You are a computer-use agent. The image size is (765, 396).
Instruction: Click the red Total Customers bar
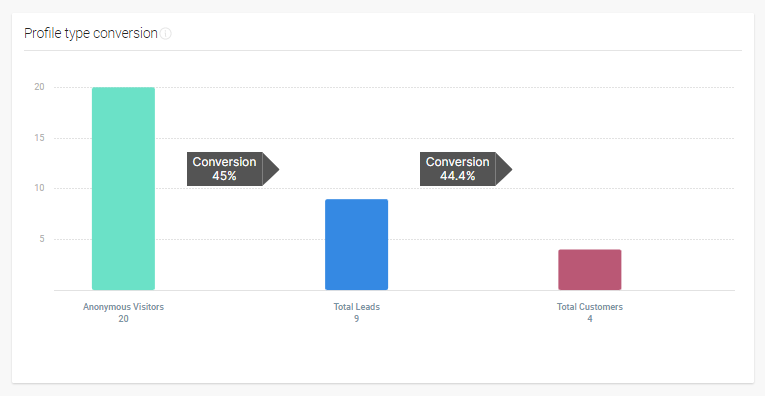pyautogui.click(x=590, y=270)
